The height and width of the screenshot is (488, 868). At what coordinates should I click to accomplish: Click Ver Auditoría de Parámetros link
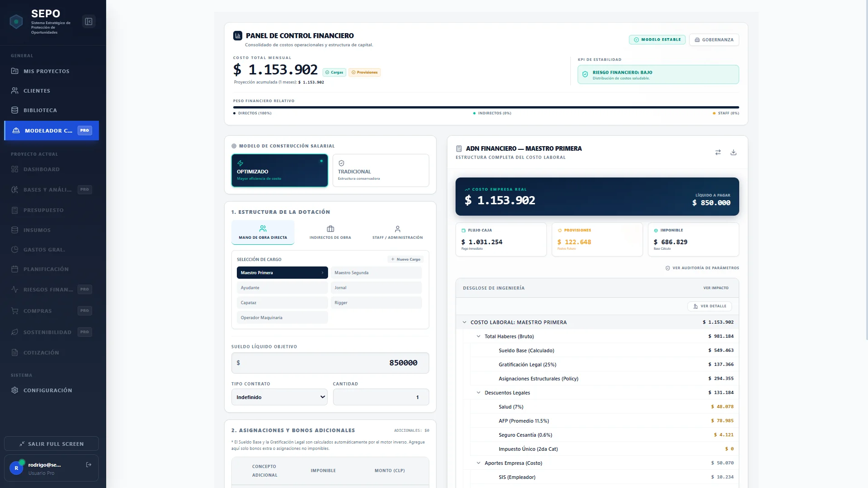tap(702, 268)
